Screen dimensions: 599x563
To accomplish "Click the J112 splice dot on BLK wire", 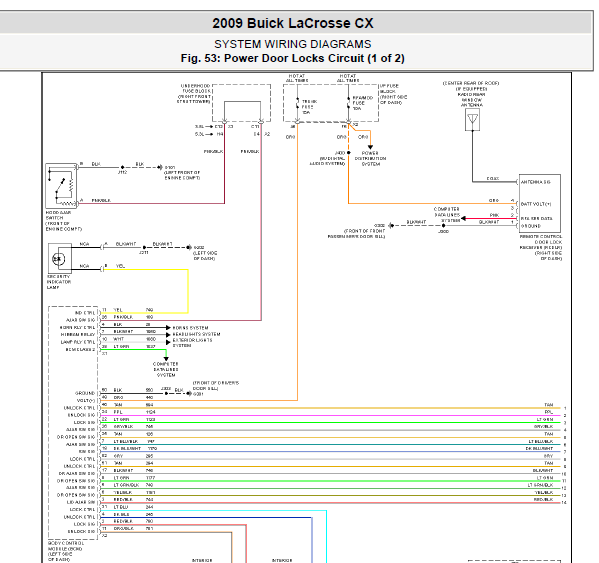I will coord(122,167).
